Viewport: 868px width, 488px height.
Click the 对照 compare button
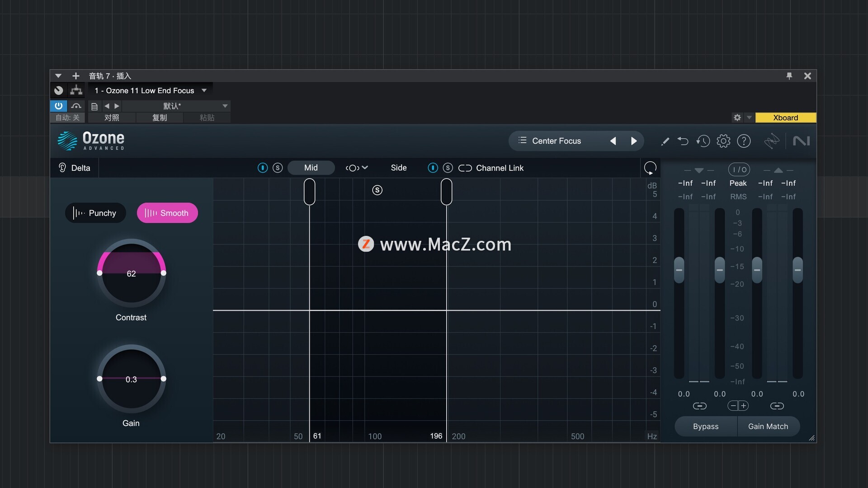(x=112, y=117)
